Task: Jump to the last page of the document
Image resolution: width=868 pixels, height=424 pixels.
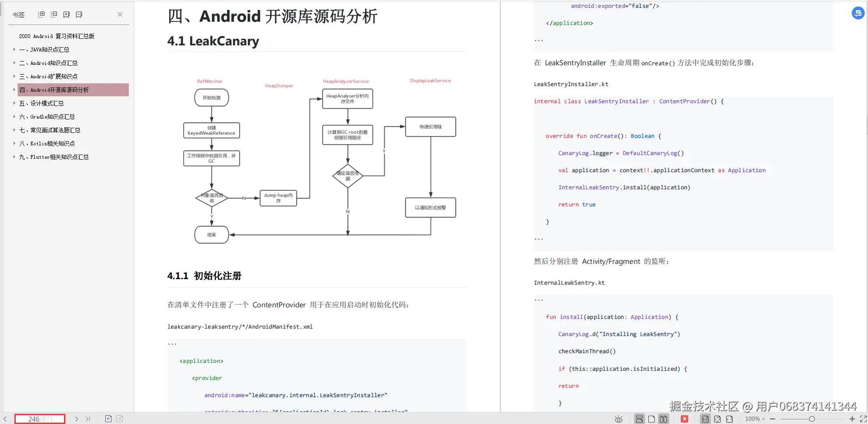Action: [x=88, y=419]
